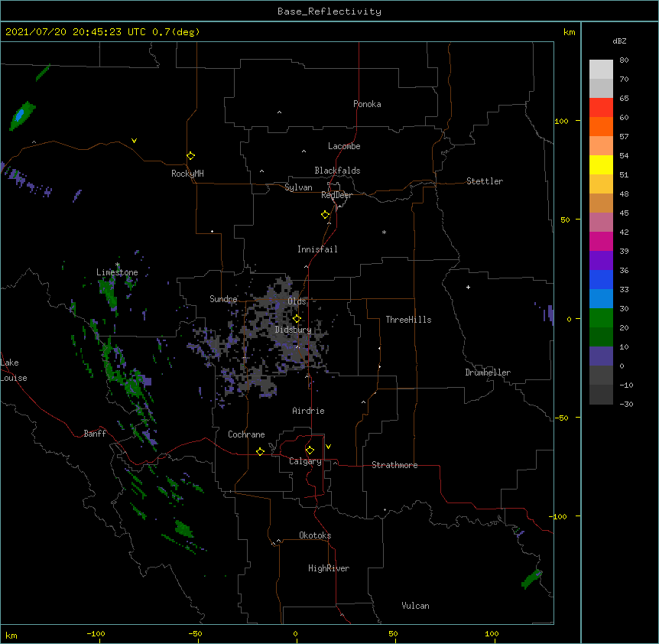Click the yellow V marker northwest of RockyMH

[x=134, y=141]
